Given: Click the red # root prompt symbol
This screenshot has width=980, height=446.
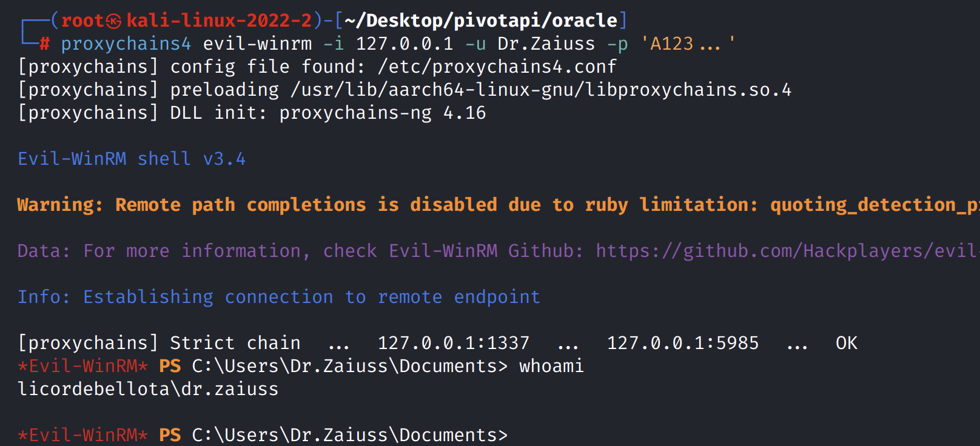Looking at the screenshot, I should click(x=45, y=44).
